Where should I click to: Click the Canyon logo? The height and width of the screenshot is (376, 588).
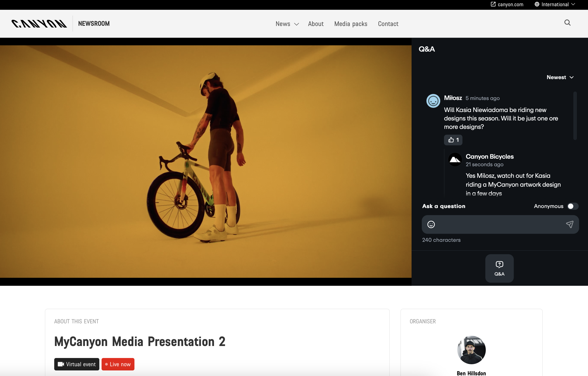(39, 24)
